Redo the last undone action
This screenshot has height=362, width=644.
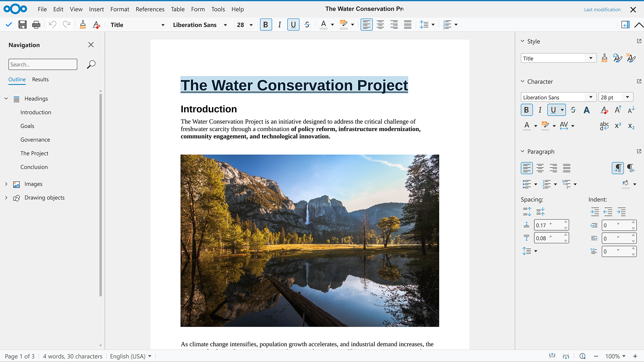point(66,24)
